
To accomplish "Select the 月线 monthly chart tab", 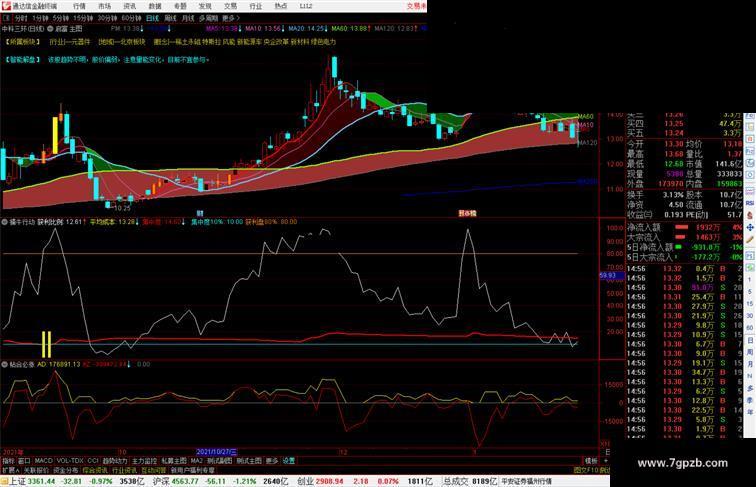I will pyautogui.click(x=188, y=18).
